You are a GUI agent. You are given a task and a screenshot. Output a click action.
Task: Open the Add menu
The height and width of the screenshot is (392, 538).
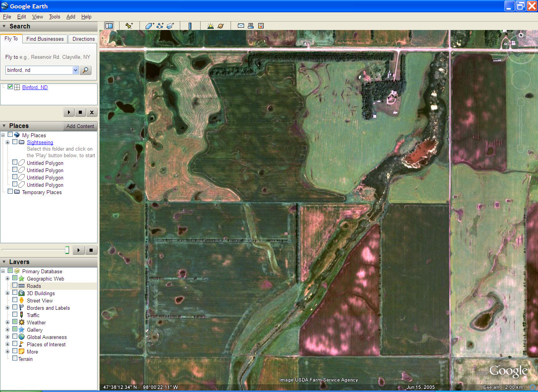[x=71, y=17]
